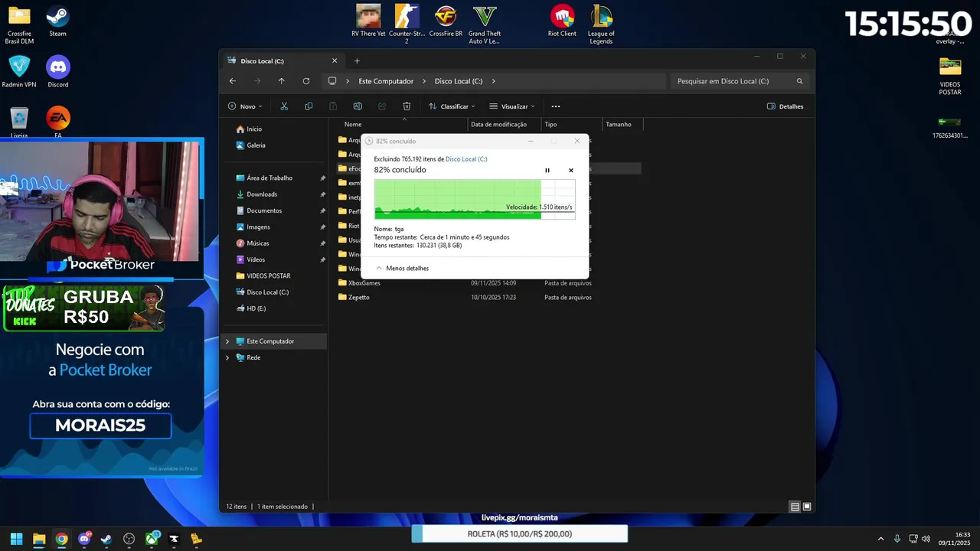Viewport: 980px width, 551px height.
Task: Open the Classificar sort dropdown
Action: pos(452,106)
